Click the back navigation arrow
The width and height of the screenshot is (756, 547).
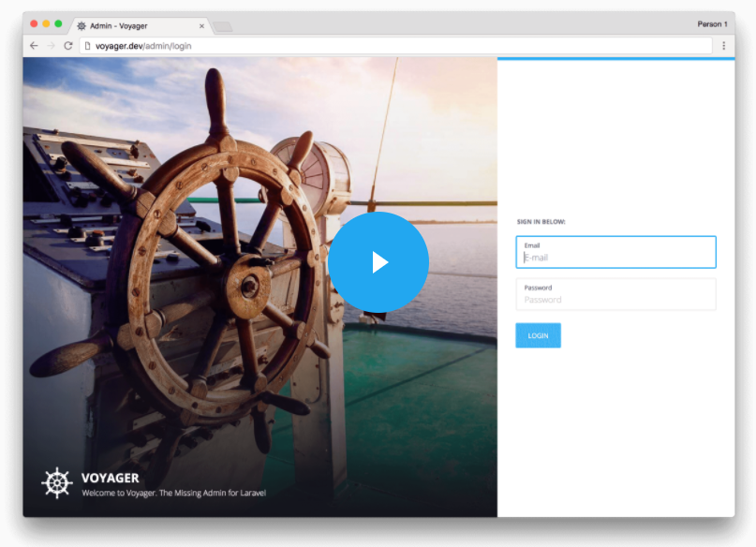tap(33, 45)
